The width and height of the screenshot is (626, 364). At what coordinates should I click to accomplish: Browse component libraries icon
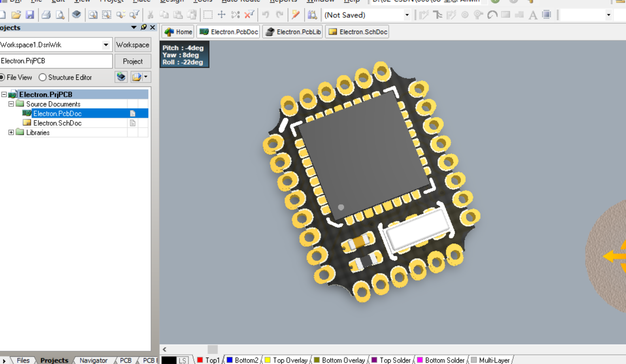pyautogui.click(x=312, y=15)
